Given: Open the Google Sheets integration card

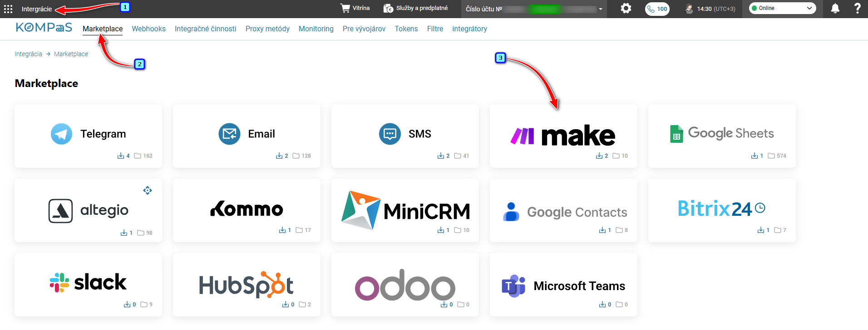Looking at the screenshot, I should [722, 136].
